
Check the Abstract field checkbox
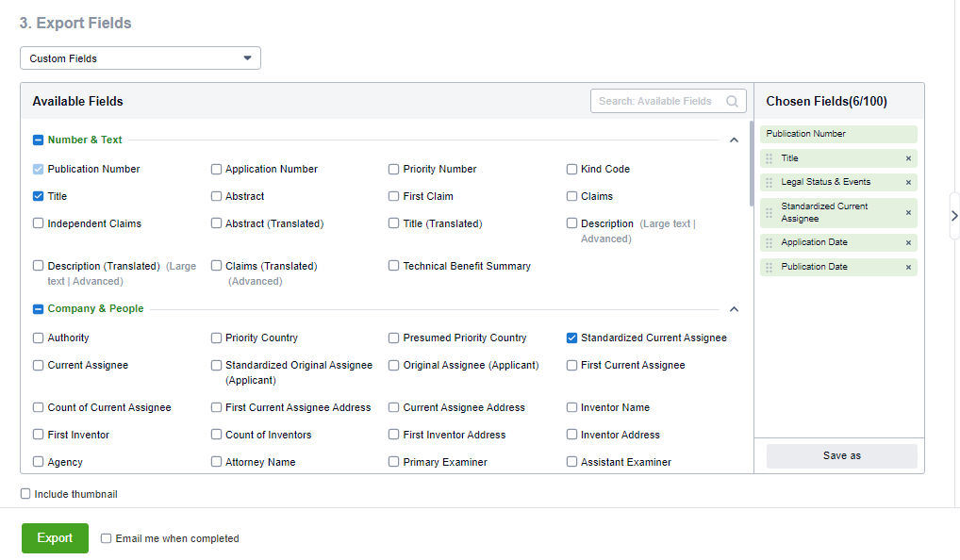tap(217, 196)
